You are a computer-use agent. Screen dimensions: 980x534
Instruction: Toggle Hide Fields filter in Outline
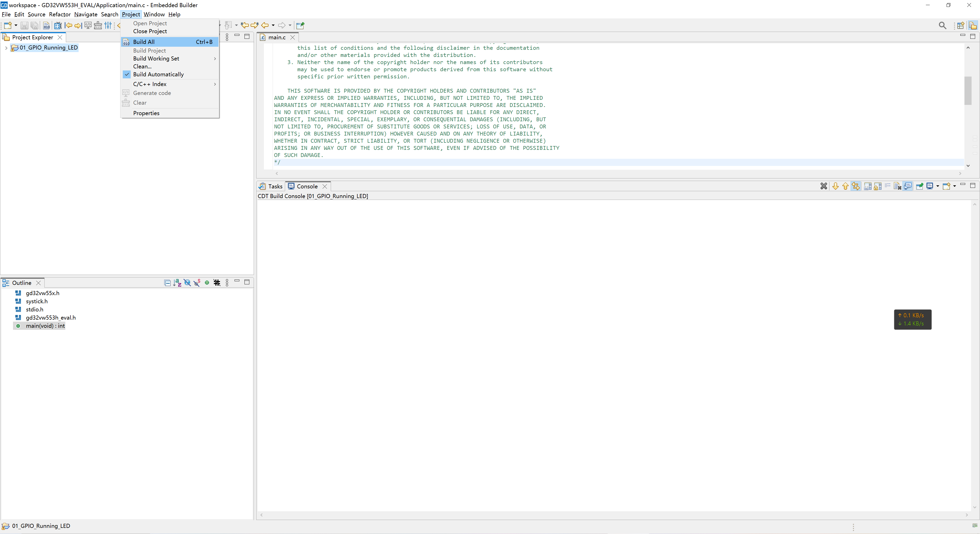[187, 283]
